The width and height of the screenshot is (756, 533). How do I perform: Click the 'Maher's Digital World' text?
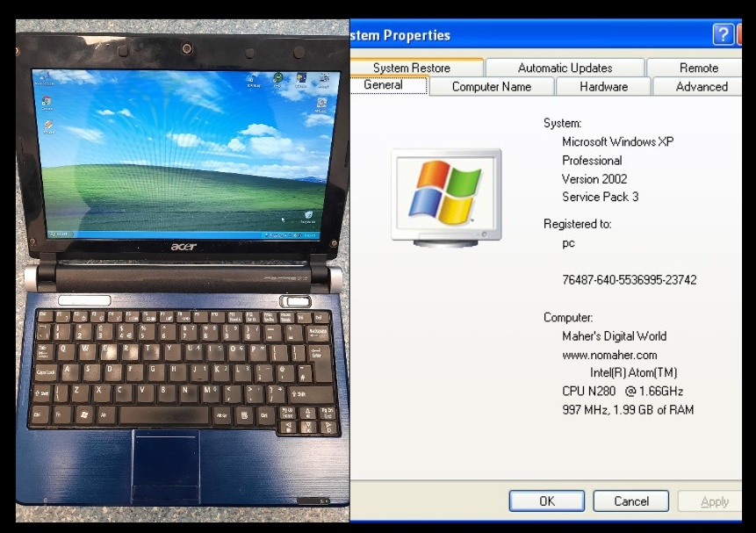[615, 336]
